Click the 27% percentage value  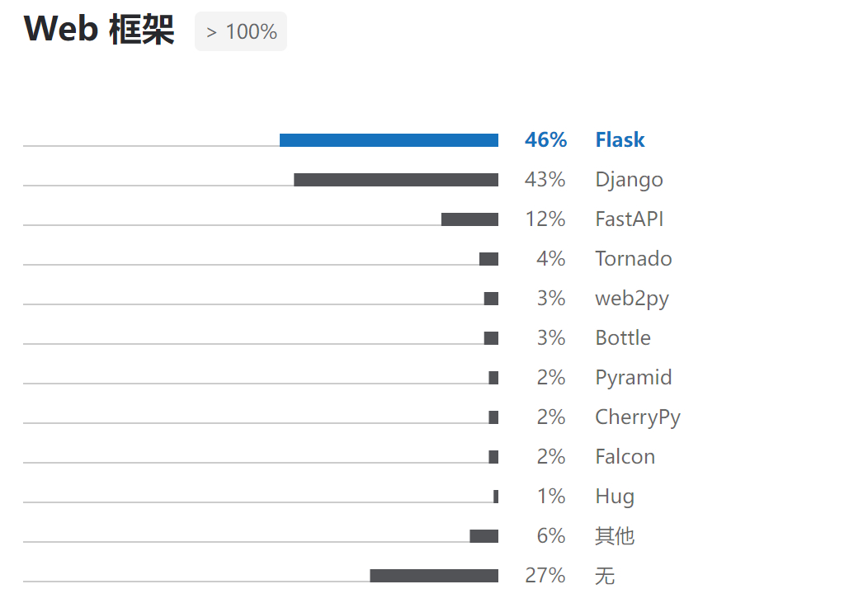coord(545,576)
